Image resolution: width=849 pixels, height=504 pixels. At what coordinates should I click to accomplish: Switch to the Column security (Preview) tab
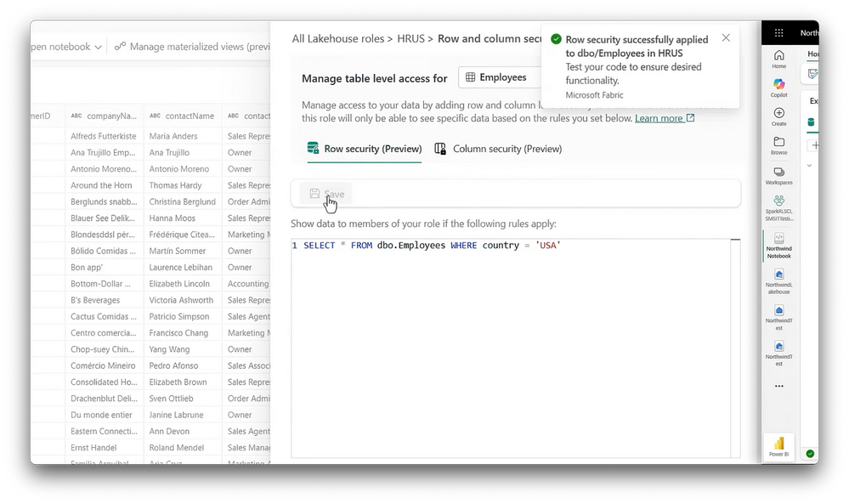pyautogui.click(x=499, y=149)
